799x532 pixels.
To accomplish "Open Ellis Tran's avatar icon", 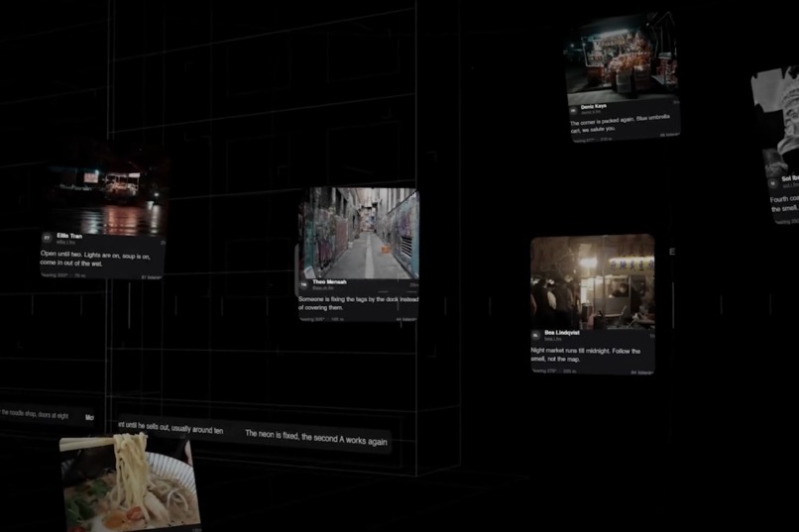I will point(48,238).
